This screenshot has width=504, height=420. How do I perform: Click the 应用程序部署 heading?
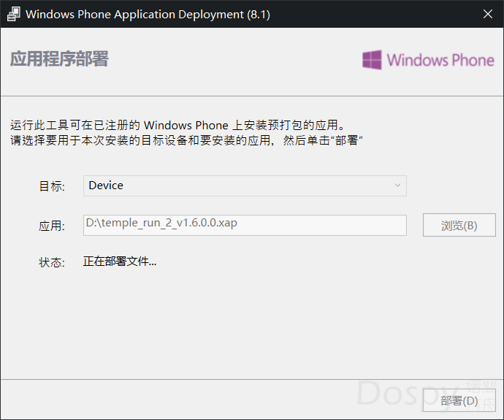click(59, 59)
